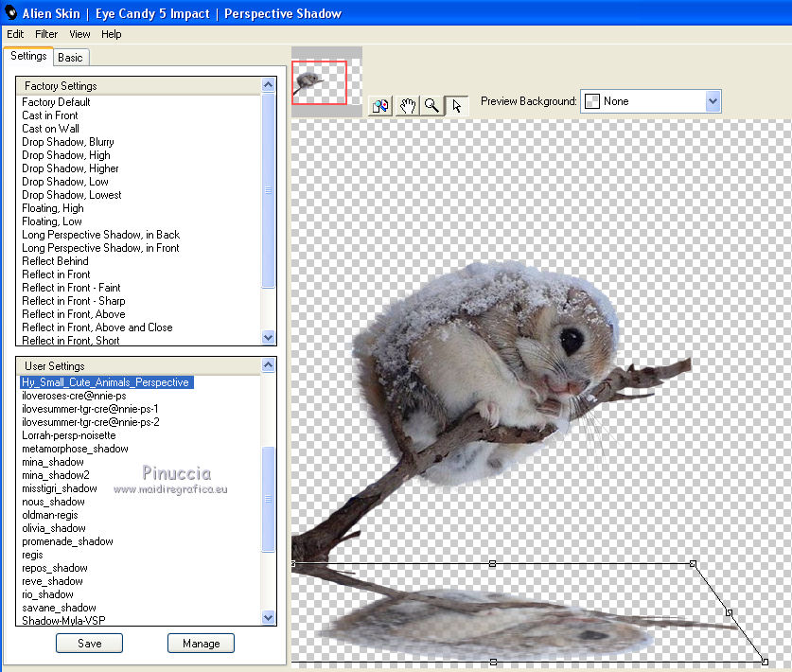Select Drop Shadow, High preset
792x672 pixels.
[x=66, y=155]
